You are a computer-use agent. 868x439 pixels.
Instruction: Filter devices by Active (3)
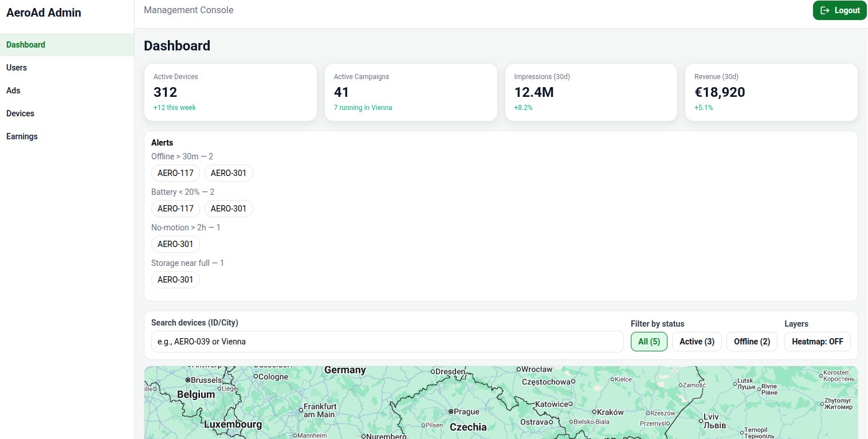coord(697,342)
